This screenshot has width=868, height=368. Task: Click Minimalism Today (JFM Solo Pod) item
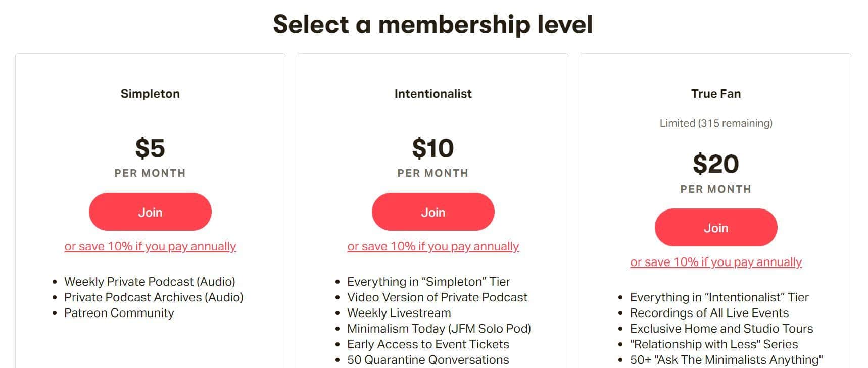[439, 329]
